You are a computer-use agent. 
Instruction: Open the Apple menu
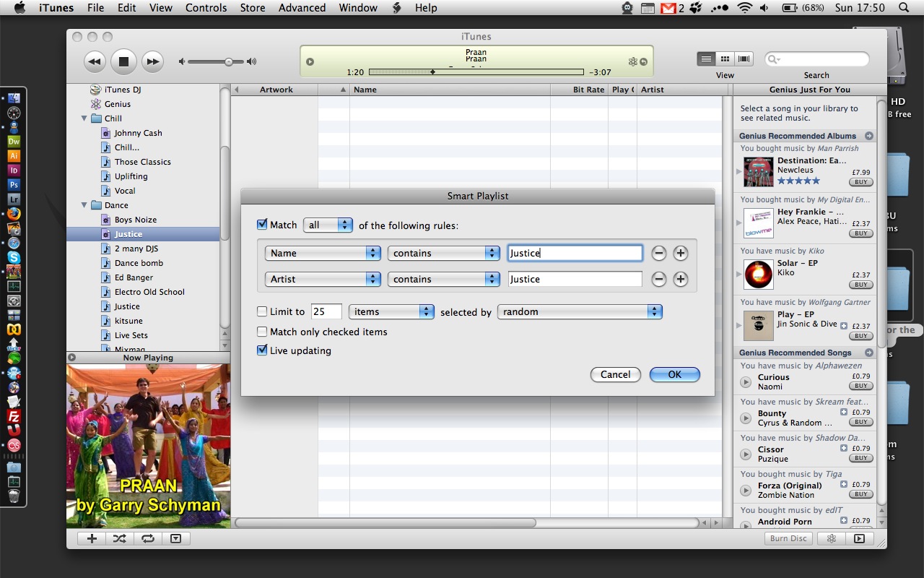click(19, 8)
